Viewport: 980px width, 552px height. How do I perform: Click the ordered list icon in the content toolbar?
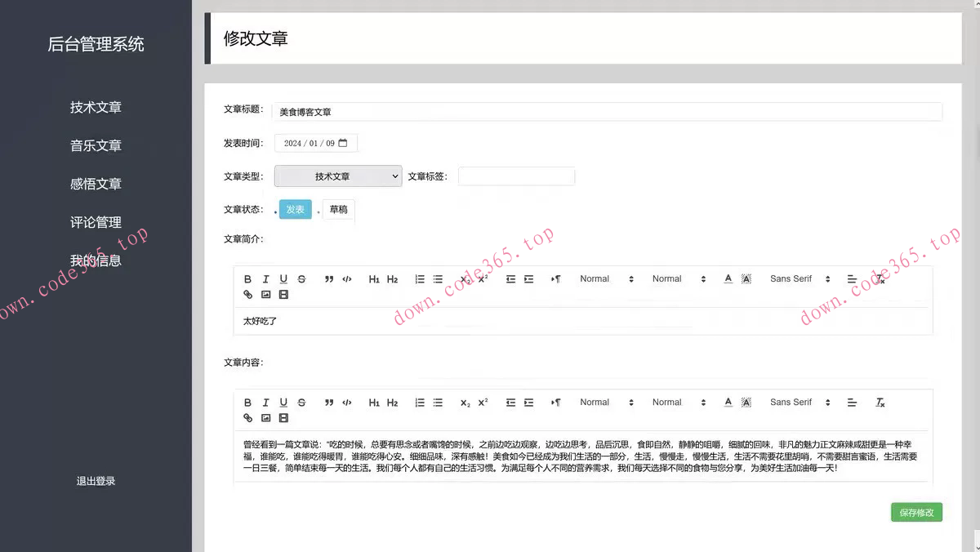pyautogui.click(x=419, y=402)
